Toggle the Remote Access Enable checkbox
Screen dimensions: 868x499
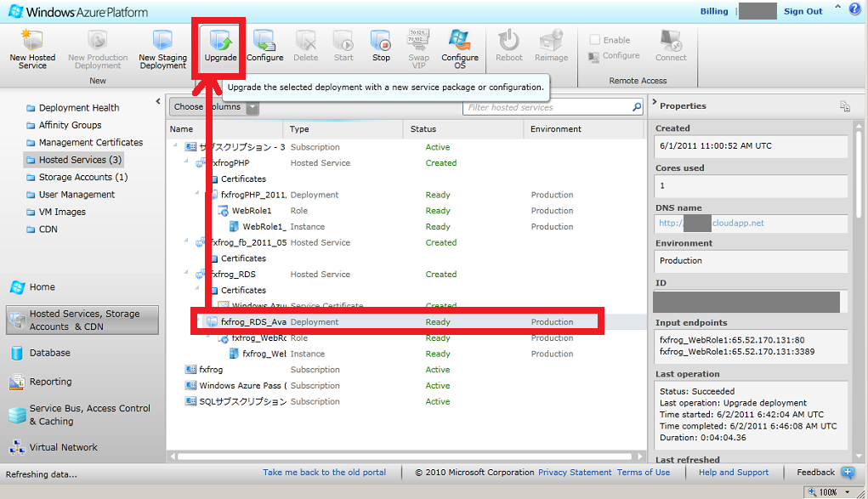point(595,40)
